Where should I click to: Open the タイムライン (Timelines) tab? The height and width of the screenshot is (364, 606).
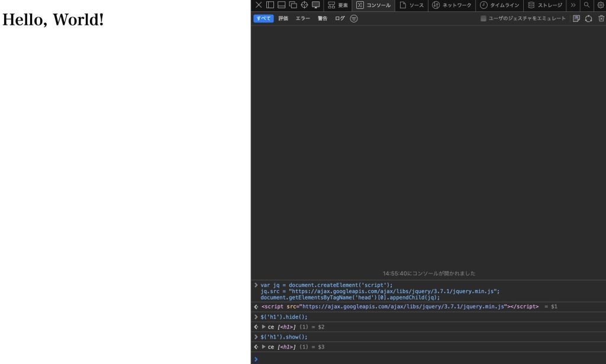499,5
